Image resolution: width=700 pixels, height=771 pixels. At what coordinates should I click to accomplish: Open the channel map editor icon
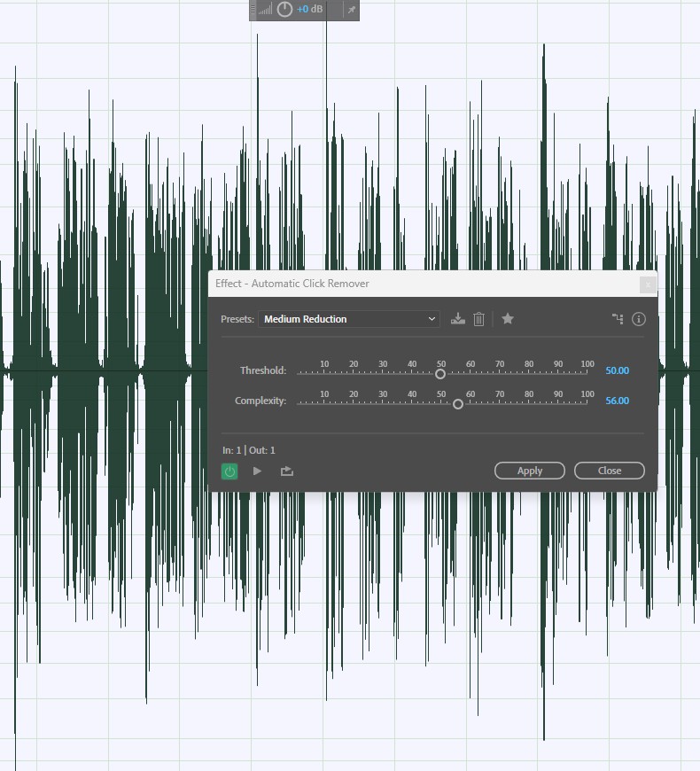click(x=618, y=319)
